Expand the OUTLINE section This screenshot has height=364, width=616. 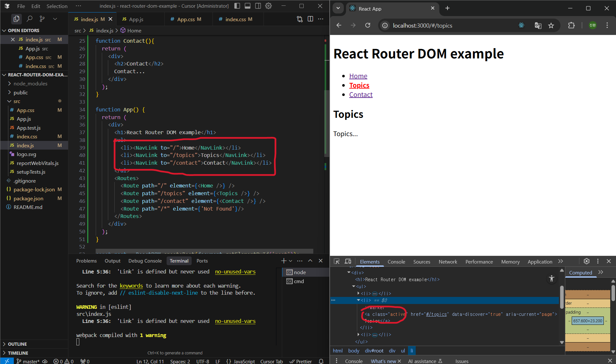(x=17, y=344)
